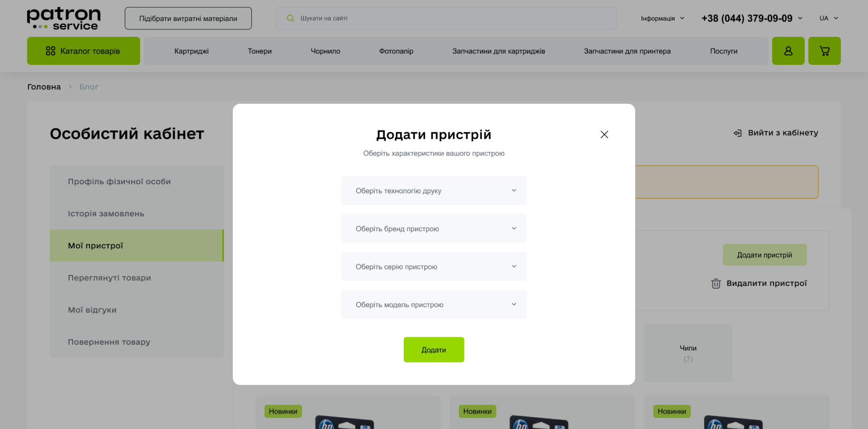Select the Фотопапір menu item
The image size is (868, 429).
pyautogui.click(x=396, y=51)
